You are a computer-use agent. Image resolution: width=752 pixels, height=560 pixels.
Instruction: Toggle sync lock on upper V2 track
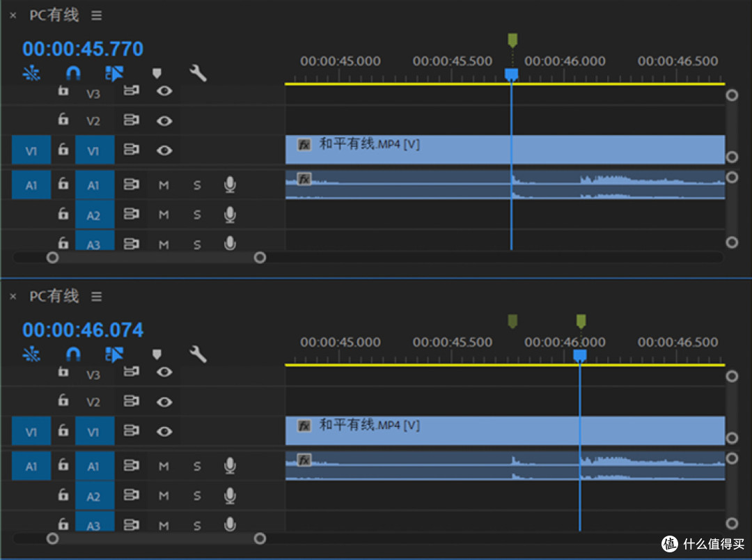[x=132, y=120]
